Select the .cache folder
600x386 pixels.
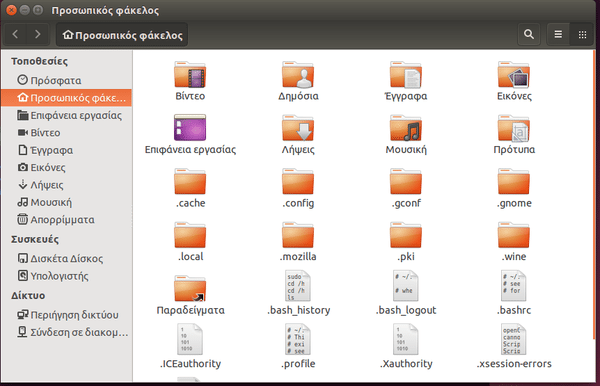[x=190, y=182]
